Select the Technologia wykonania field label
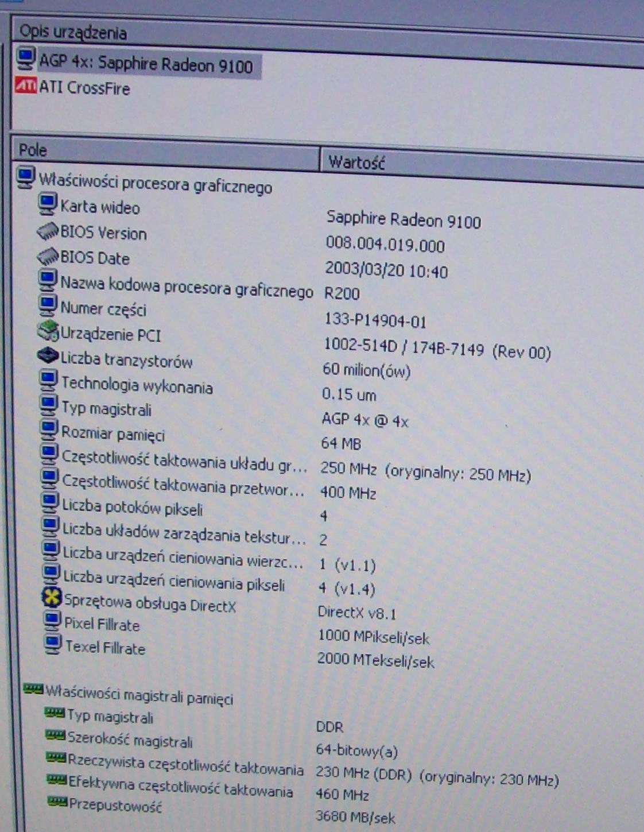This screenshot has width=644, height=832. [137, 385]
